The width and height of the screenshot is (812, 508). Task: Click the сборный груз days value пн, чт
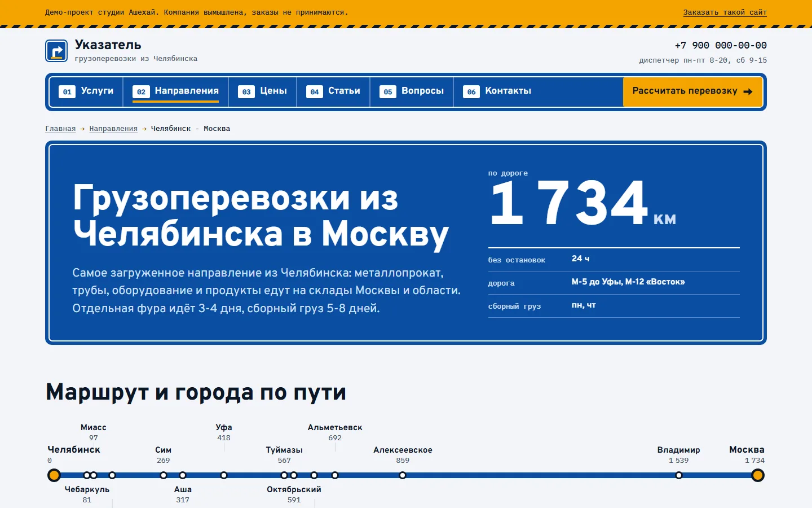(584, 305)
